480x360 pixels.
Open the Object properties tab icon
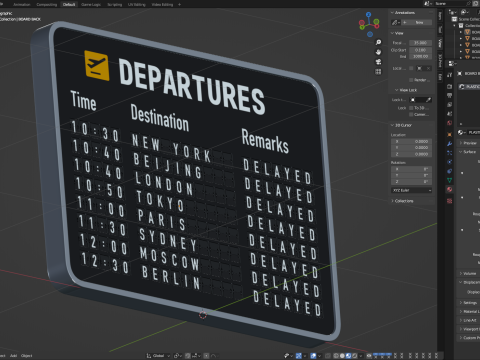[x=450, y=134]
